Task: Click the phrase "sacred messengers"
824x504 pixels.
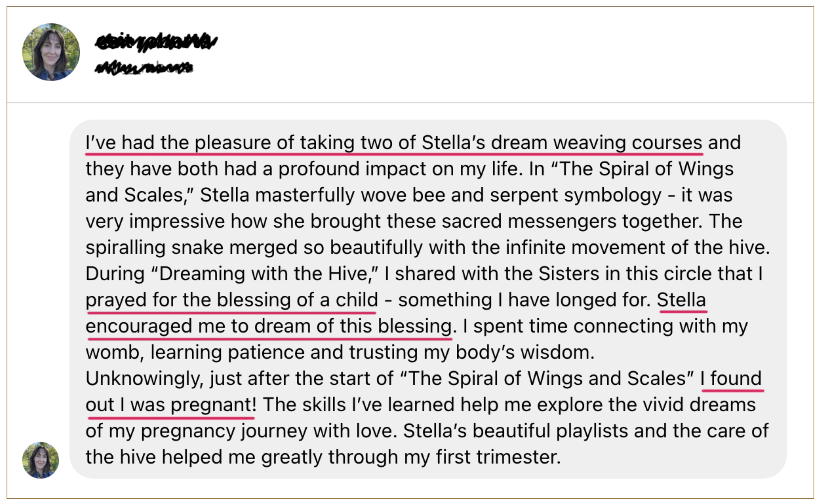Action: [x=528, y=221]
